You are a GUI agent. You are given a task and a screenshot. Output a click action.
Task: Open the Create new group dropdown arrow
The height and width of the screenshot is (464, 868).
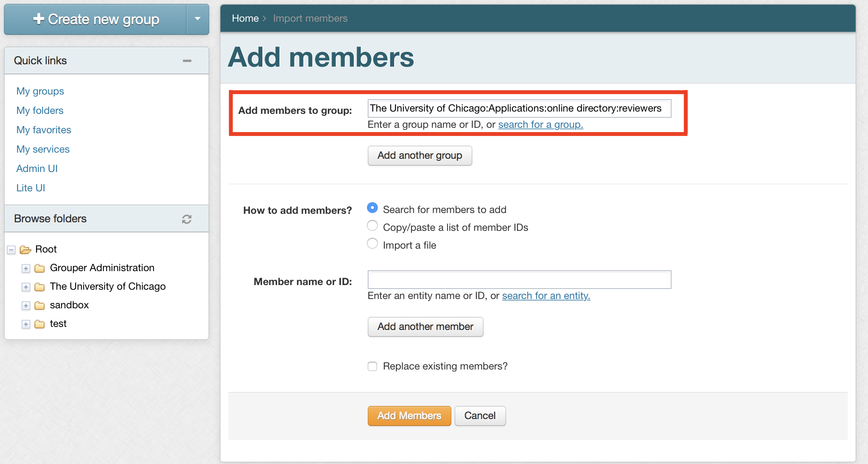point(198,19)
